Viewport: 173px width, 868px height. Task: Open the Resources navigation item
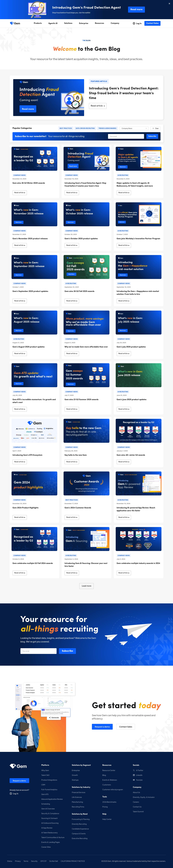(99, 23)
